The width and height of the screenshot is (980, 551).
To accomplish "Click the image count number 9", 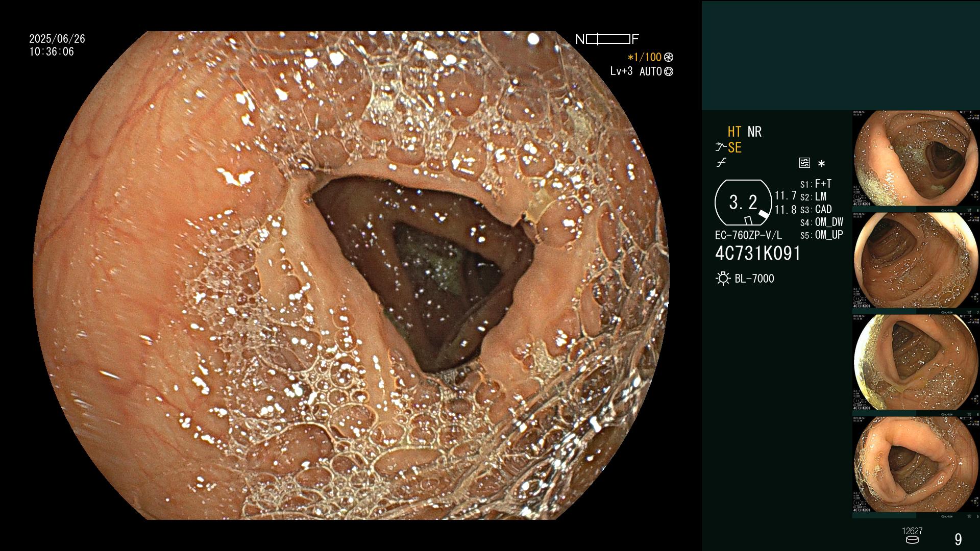I will 958,539.
